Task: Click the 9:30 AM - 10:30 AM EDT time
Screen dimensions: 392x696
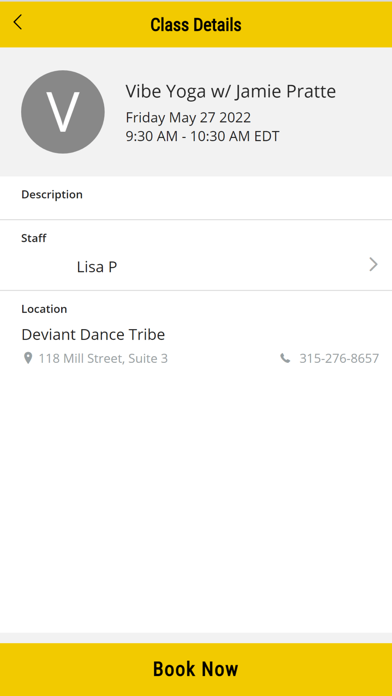Action: [x=202, y=136]
